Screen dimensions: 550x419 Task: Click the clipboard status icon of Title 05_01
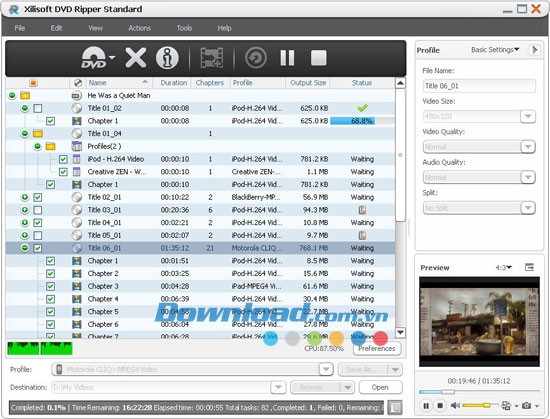pos(362,235)
